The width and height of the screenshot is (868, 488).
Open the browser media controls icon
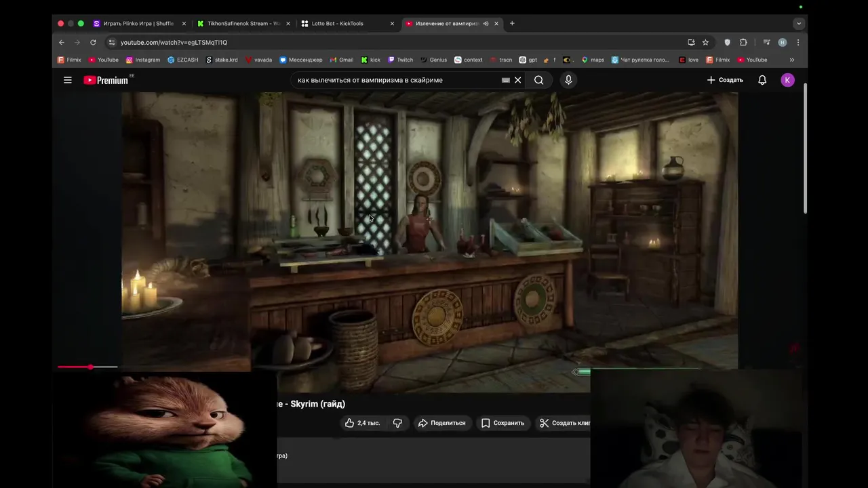[x=766, y=42]
